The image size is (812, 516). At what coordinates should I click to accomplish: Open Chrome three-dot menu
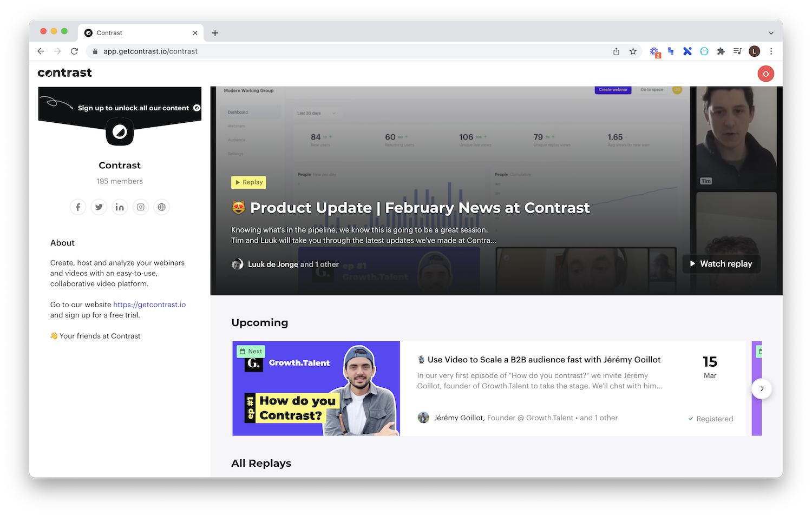771,51
